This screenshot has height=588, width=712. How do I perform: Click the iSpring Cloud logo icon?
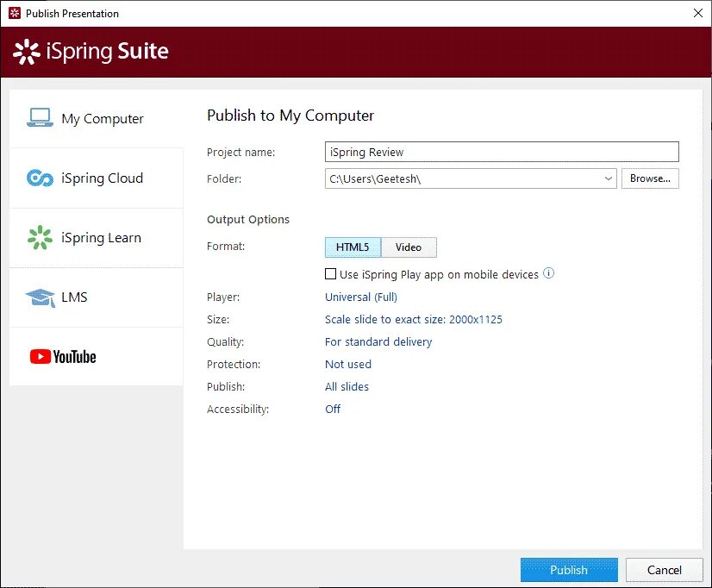(40, 178)
